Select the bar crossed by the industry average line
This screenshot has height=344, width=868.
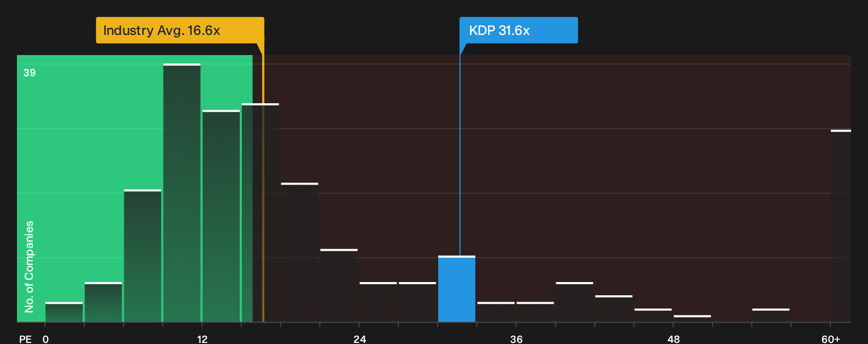[260, 213]
